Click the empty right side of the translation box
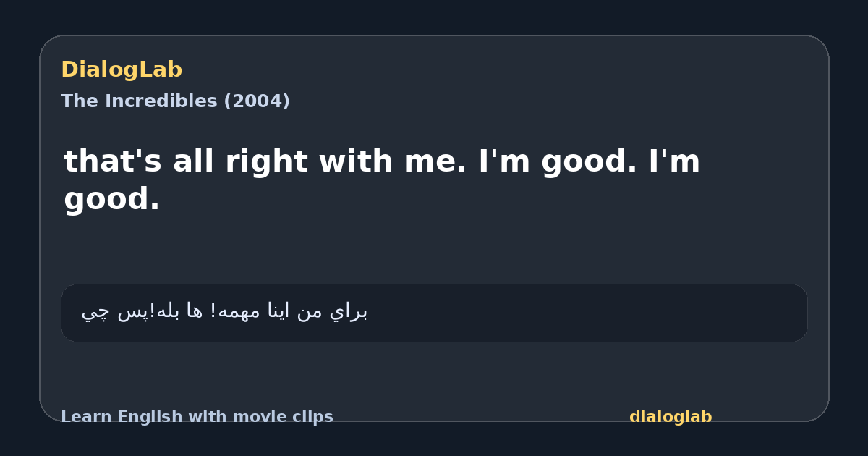The height and width of the screenshot is (456, 868). click(x=586, y=313)
